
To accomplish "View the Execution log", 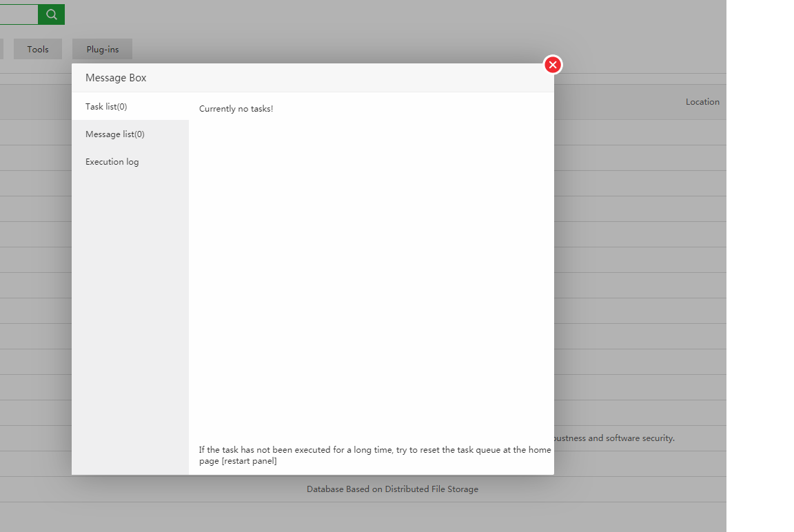I will click(130, 161).
